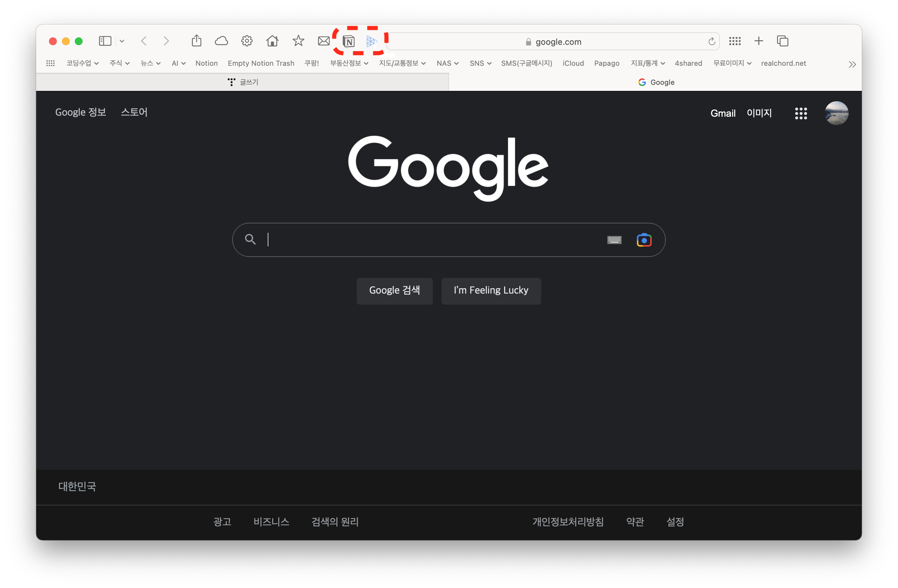Search by image with camera icon
The height and width of the screenshot is (588, 898).
644,240
